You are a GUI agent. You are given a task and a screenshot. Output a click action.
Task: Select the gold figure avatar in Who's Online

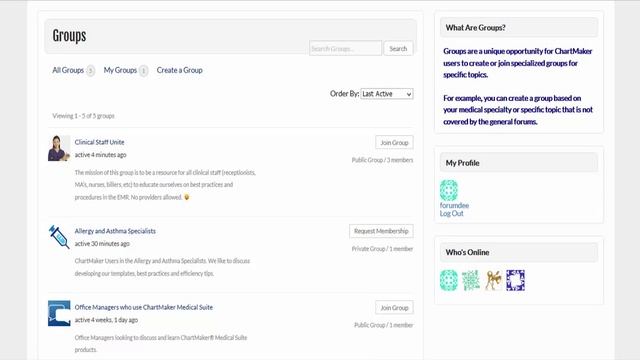493,280
